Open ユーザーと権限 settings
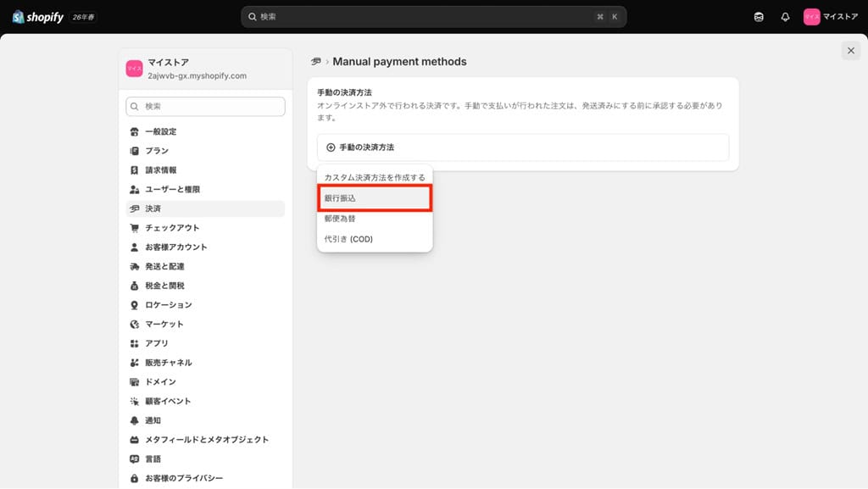The image size is (868, 489). 205,190
